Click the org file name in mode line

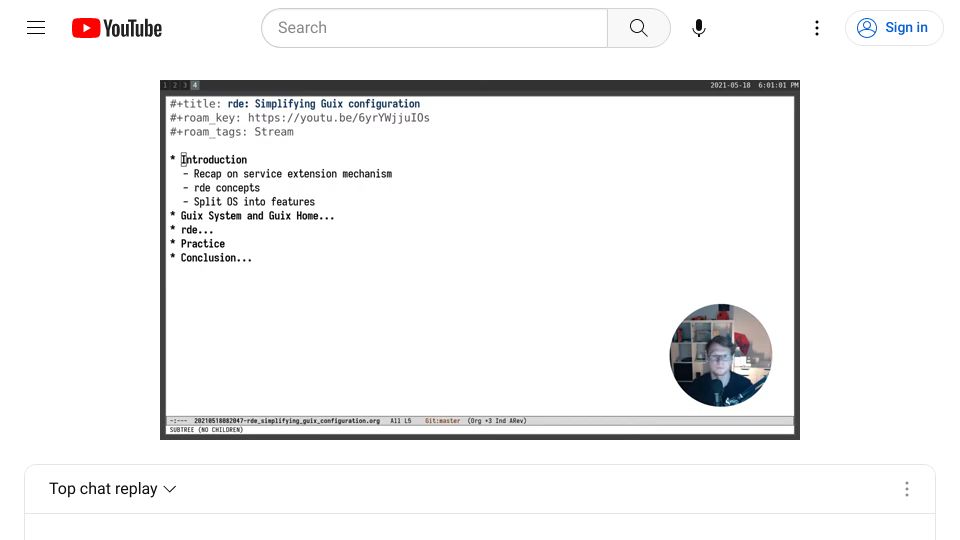tap(287, 421)
